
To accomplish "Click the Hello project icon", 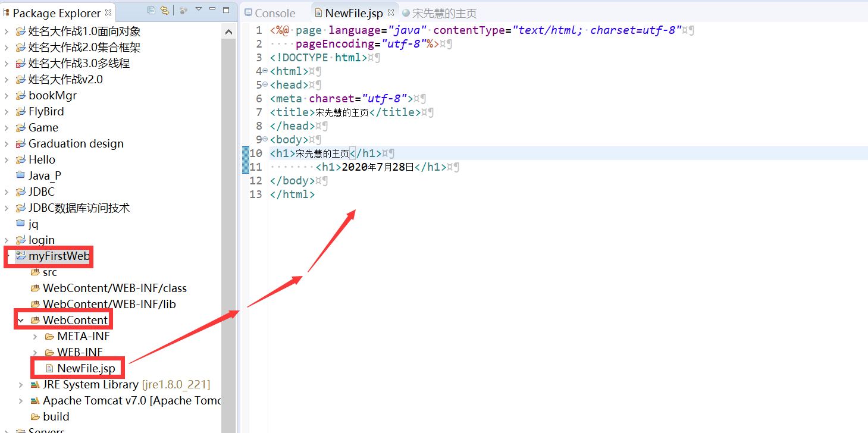I will 21,160.
